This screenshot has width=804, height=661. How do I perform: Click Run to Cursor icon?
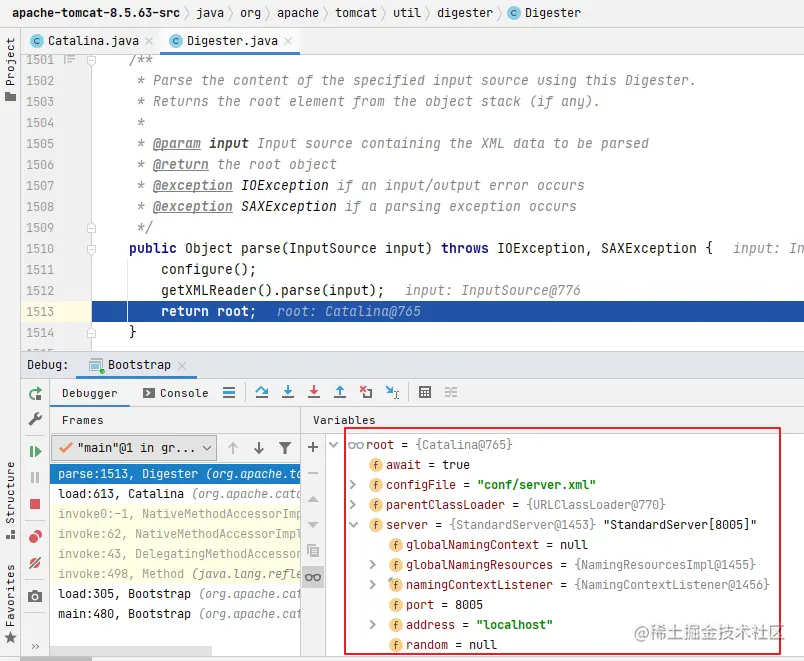point(392,392)
